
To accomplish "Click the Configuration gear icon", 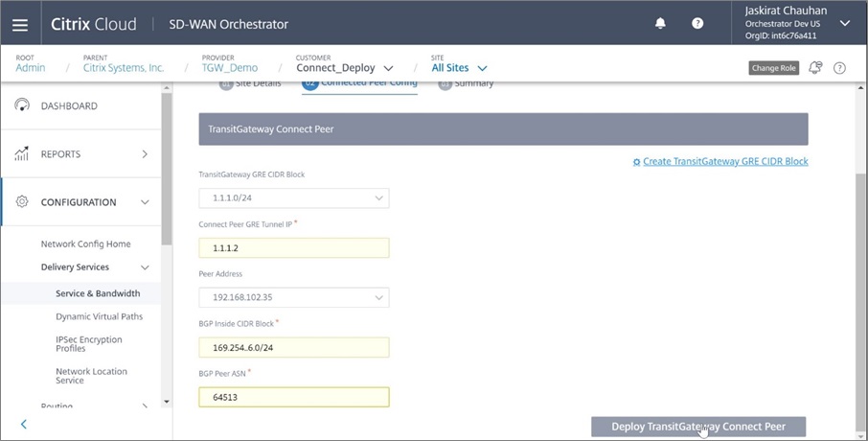I will [22, 201].
